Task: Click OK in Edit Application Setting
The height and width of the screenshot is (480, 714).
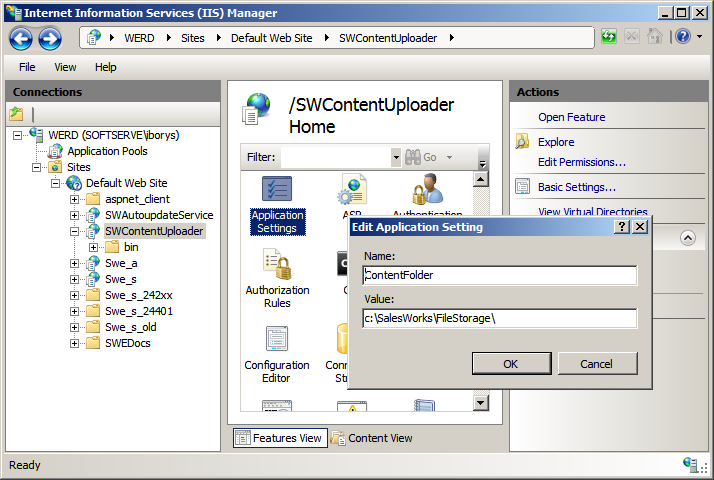Action: [x=511, y=363]
